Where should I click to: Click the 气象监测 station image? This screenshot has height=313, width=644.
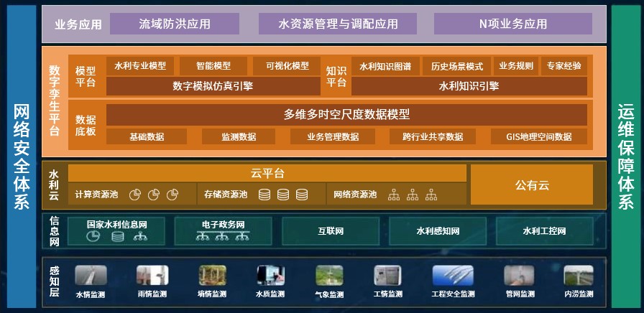pos(329,275)
